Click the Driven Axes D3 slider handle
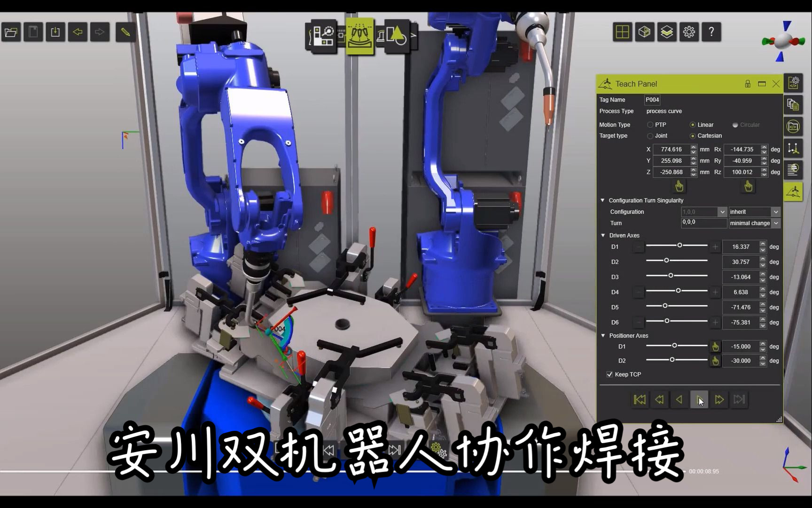Image resolution: width=812 pixels, height=508 pixels. click(671, 276)
